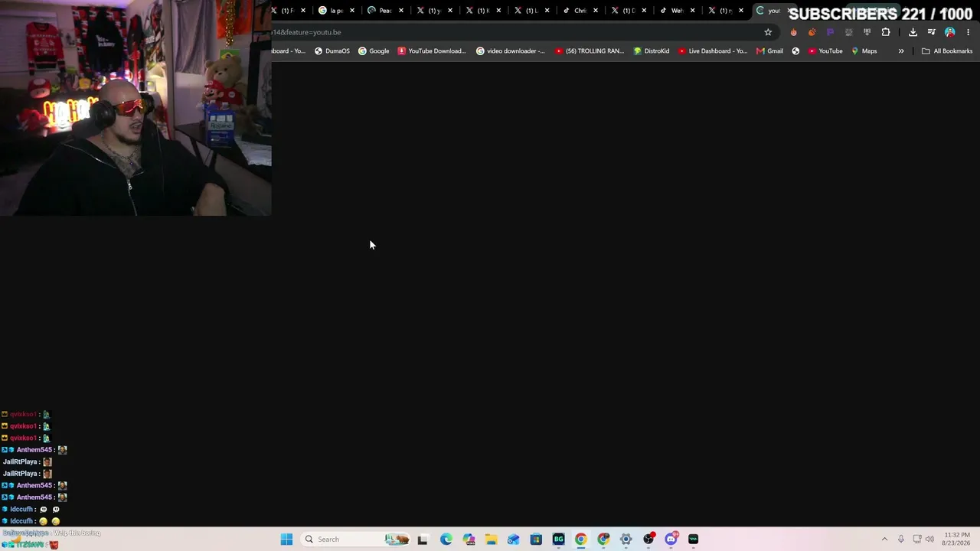Click the red flame extension icon

[793, 32]
